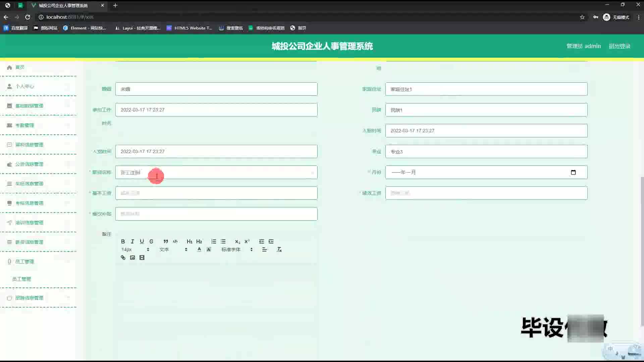The image size is (644, 362).
Task: Open the month calendar picker icon
Action: point(573,172)
